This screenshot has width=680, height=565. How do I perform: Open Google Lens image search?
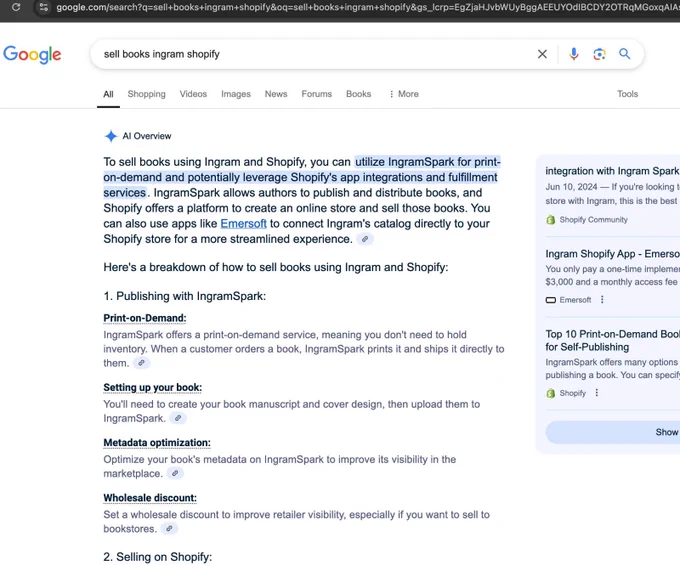coord(599,54)
